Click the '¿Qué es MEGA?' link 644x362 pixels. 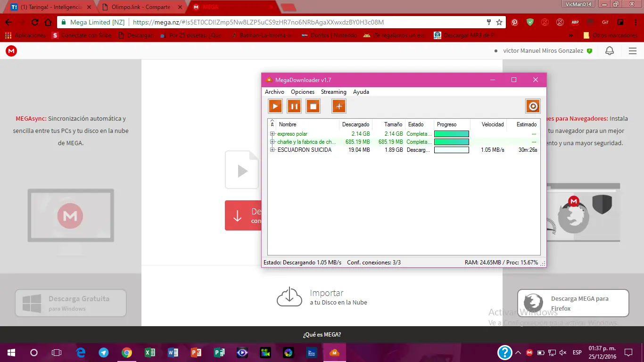(322, 335)
